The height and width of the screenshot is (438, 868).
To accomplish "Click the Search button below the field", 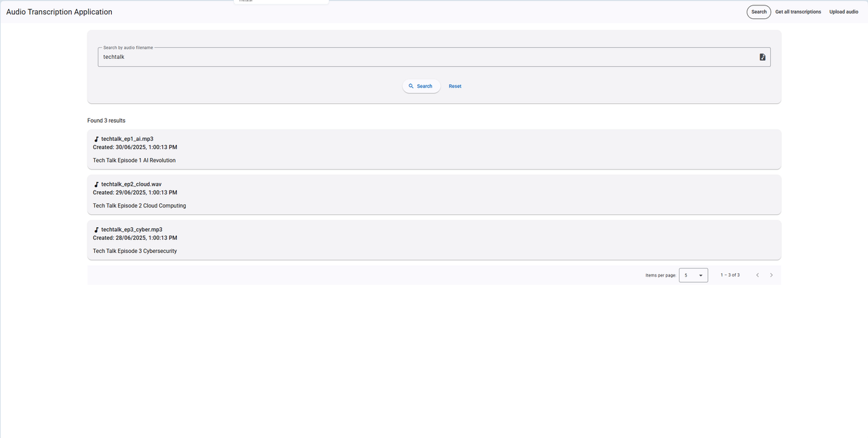I will 421,86.
